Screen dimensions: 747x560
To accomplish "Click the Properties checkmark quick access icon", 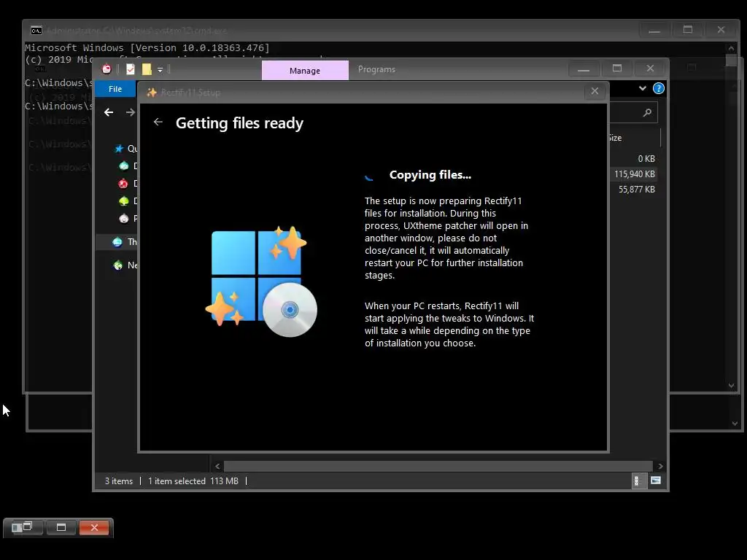I will (130, 69).
